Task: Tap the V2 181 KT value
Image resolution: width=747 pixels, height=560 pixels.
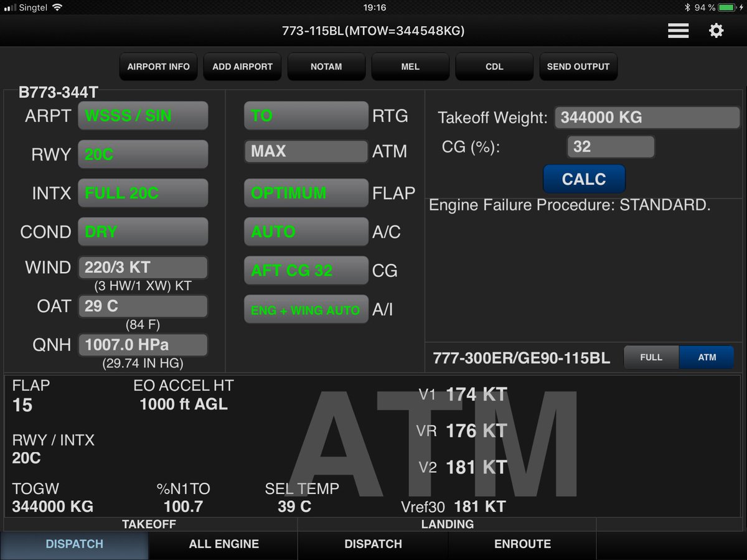Action: click(x=477, y=467)
